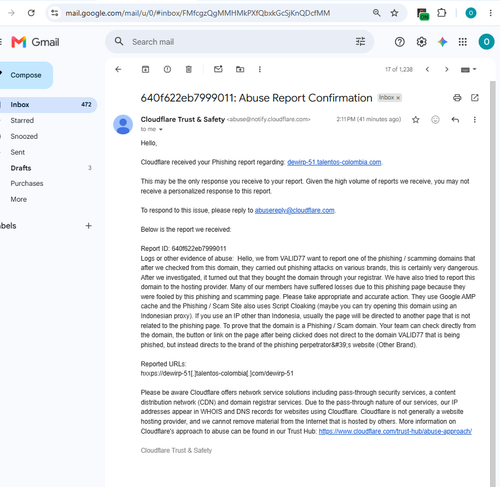Open the Chrome three-dot menu
The image size is (500, 487).
click(490, 13)
